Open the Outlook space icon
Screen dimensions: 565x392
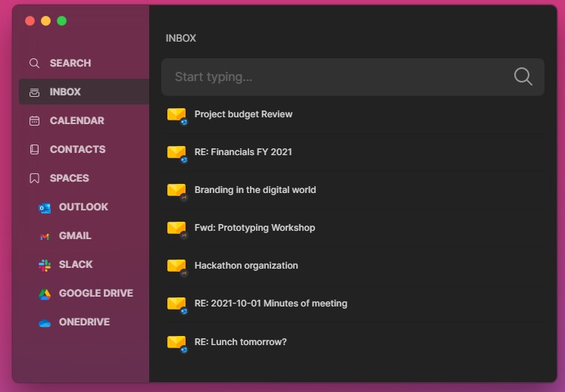coord(45,207)
